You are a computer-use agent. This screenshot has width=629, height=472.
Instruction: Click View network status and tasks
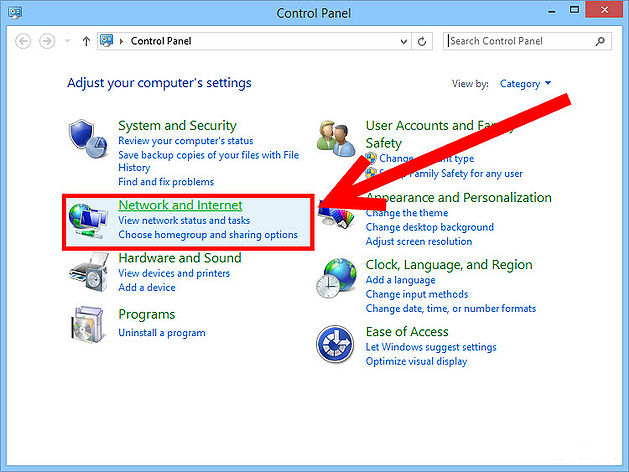coord(184,220)
